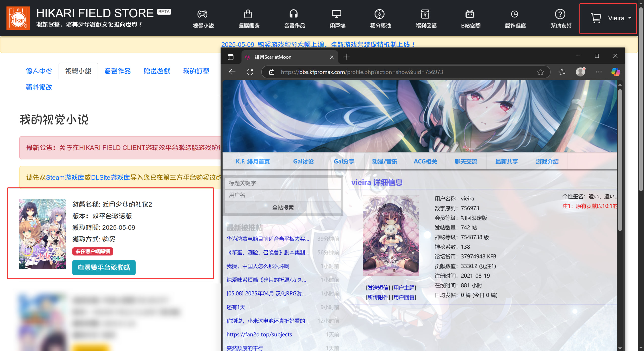The width and height of the screenshot is (644, 351).
Task: Open 製作進度 clock icon
Action: pos(514,14)
